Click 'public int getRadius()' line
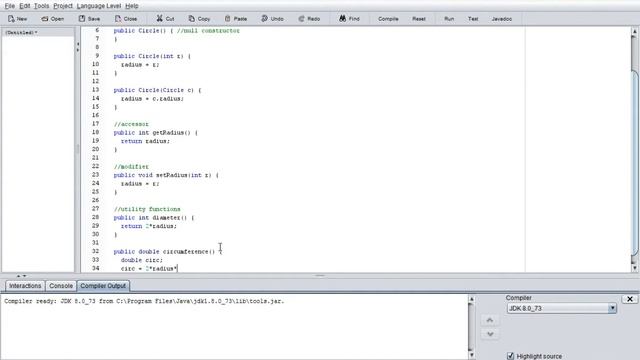The width and height of the screenshot is (640, 360). click(x=156, y=133)
